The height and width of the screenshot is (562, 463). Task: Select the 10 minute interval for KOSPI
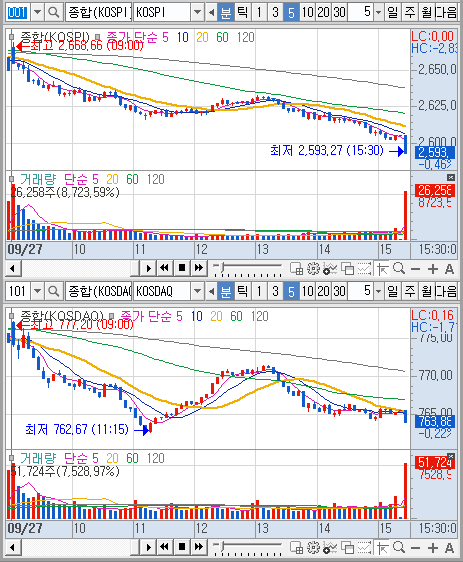(307, 13)
